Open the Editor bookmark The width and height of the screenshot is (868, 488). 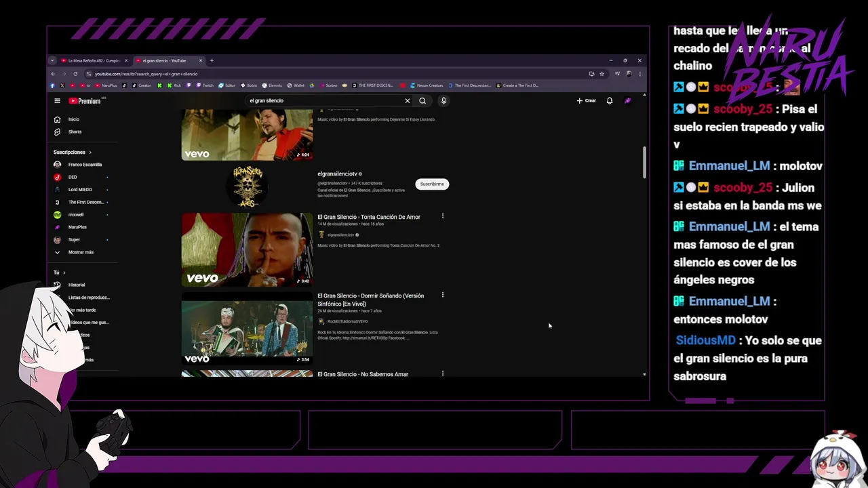click(227, 85)
